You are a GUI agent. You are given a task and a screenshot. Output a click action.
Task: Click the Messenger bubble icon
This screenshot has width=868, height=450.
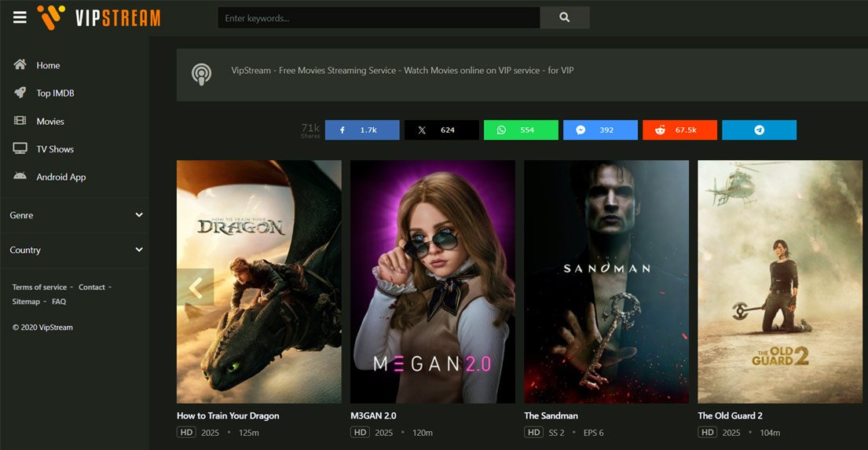click(580, 130)
